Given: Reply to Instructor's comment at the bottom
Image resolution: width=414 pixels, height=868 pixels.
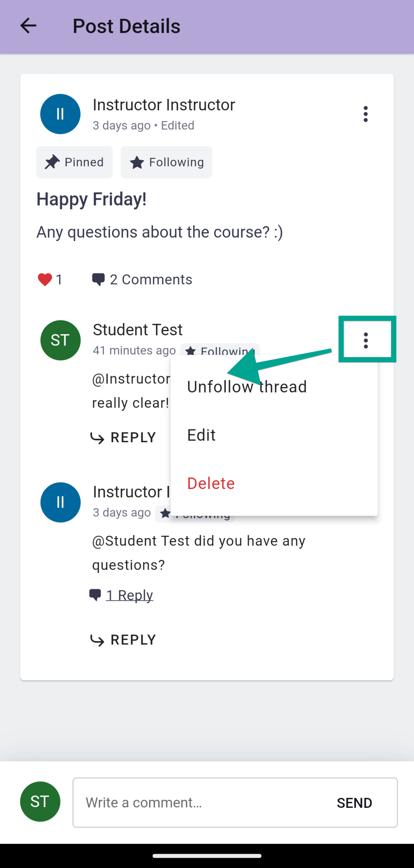Looking at the screenshot, I should (123, 640).
